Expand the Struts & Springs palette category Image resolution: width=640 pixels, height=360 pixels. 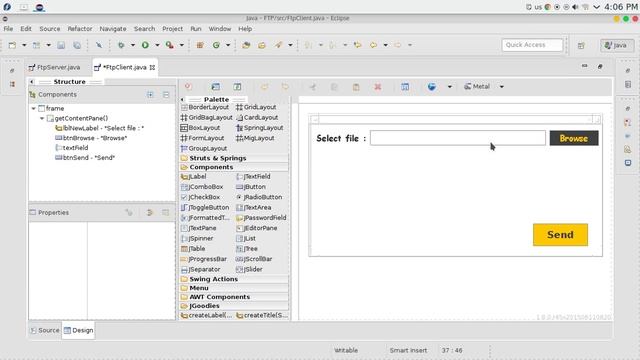click(x=234, y=158)
